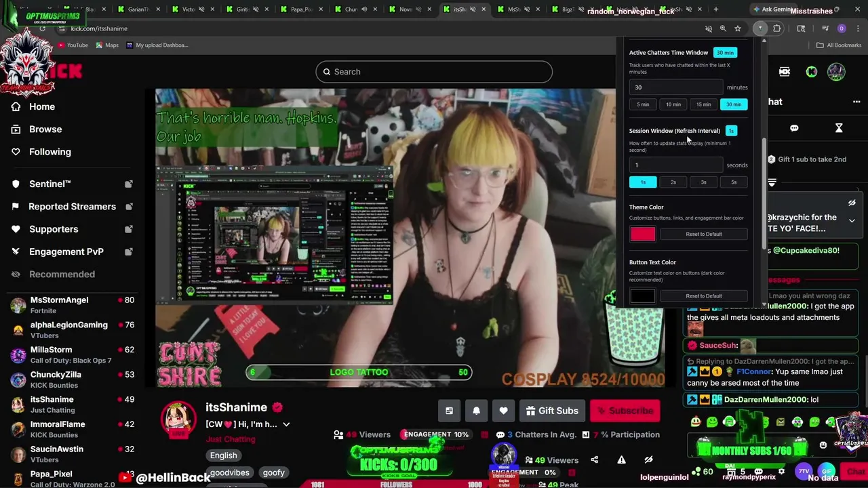Viewport: 868px width, 488px height.
Task: Select the 15 min time window preset
Action: [x=703, y=104]
